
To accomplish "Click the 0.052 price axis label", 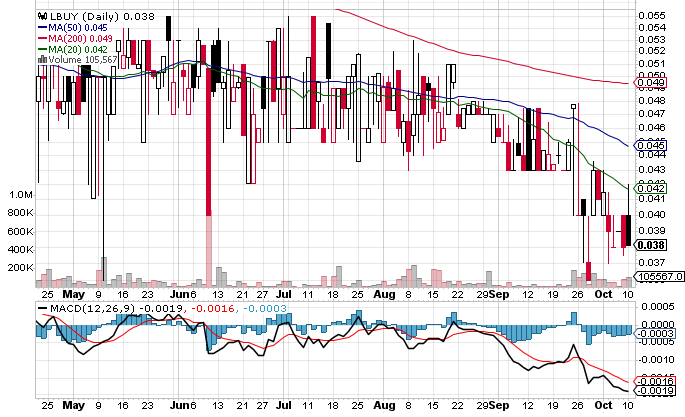I will (652, 51).
